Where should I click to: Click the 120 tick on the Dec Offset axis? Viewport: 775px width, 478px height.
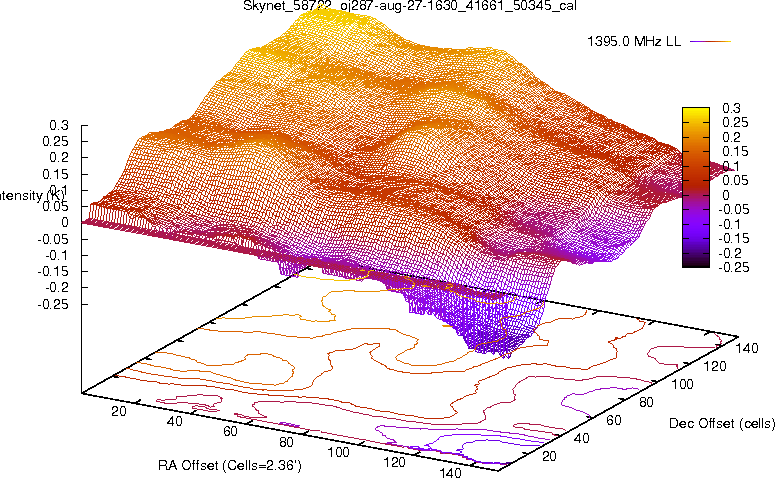coord(715,366)
